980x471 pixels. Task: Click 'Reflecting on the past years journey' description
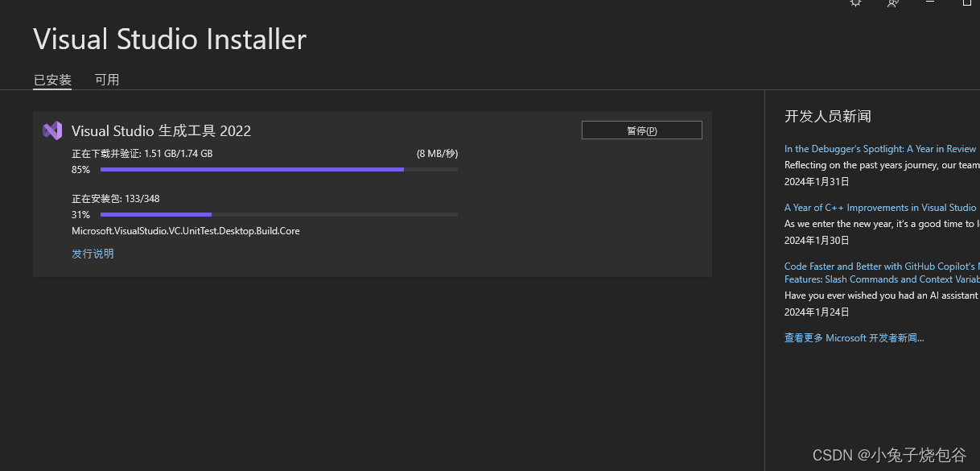pyautogui.click(x=882, y=165)
